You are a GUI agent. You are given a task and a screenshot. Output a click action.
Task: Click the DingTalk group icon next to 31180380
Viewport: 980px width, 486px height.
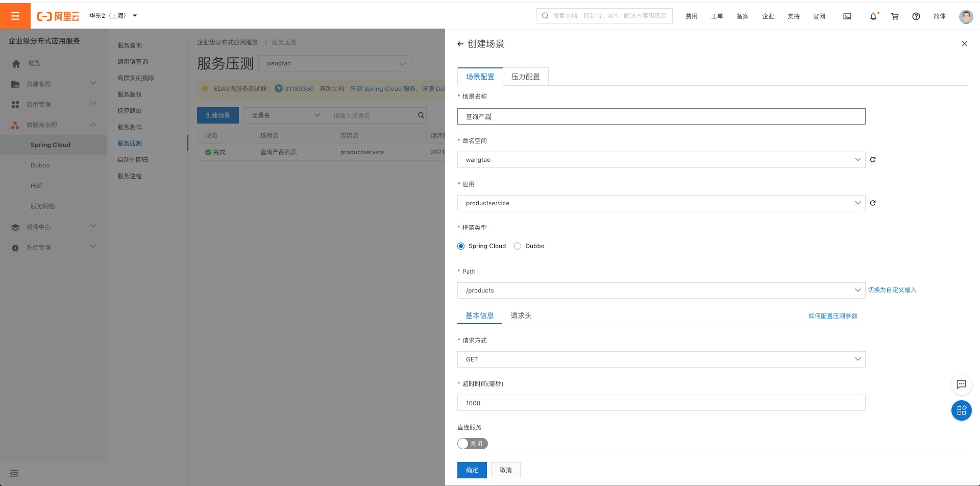pyautogui.click(x=279, y=88)
